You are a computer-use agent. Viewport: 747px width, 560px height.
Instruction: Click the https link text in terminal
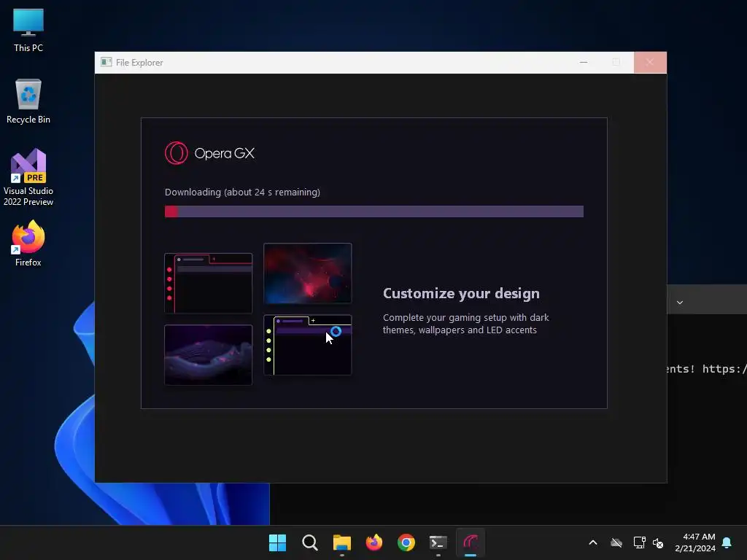pyautogui.click(x=724, y=369)
